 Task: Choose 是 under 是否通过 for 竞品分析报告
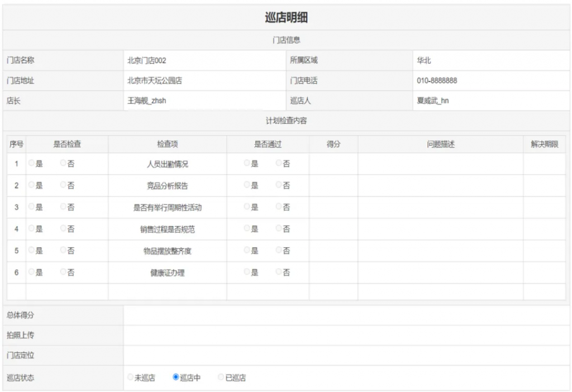click(x=247, y=185)
